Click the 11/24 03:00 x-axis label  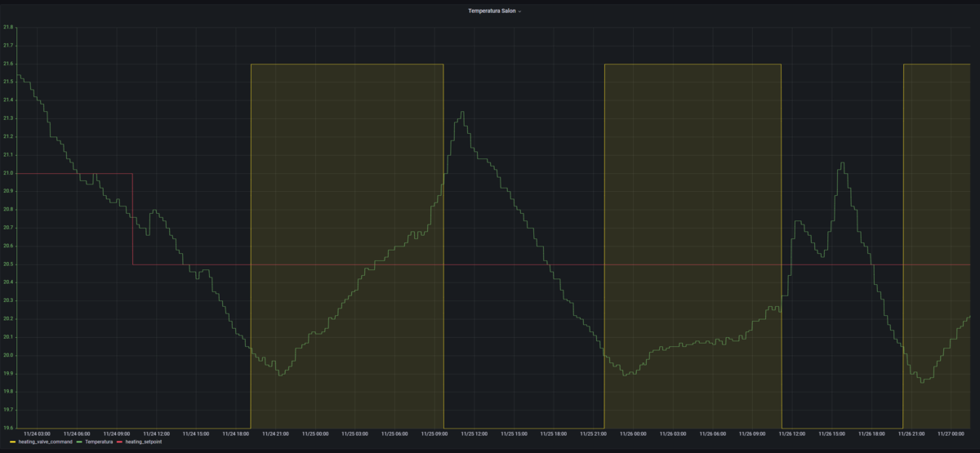[37, 434]
